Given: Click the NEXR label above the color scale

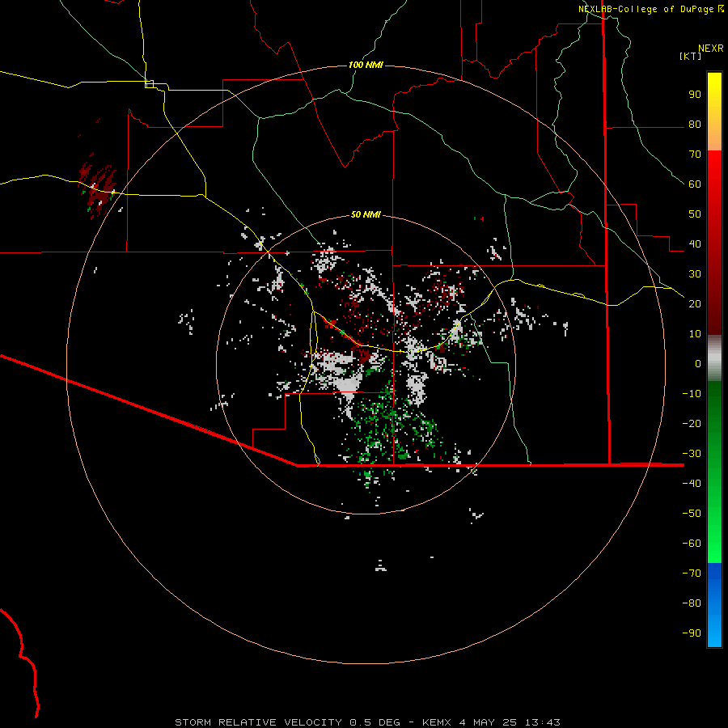Looking at the screenshot, I should coord(711,49).
